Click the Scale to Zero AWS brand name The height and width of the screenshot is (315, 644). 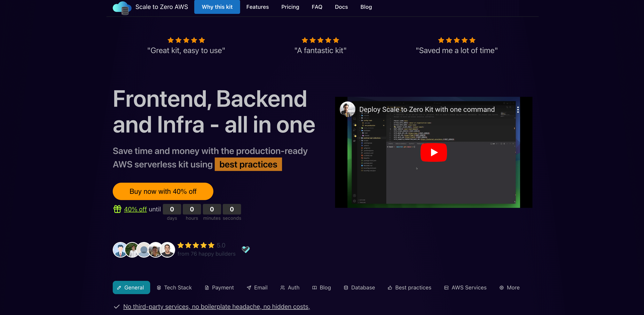click(161, 7)
